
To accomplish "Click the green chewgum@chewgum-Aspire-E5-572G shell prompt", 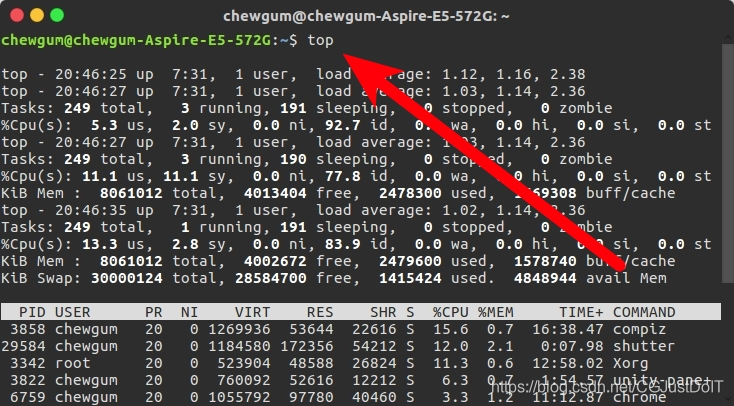I will click(136, 40).
